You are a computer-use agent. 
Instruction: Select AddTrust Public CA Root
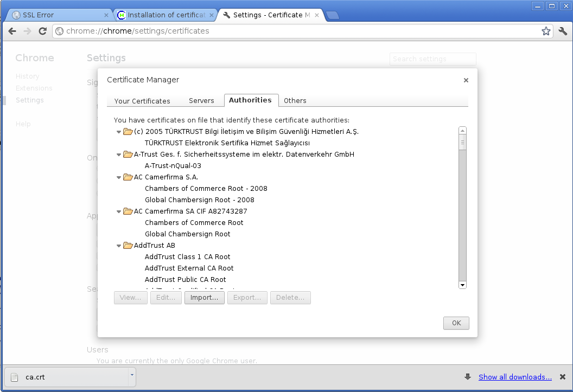(x=185, y=280)
